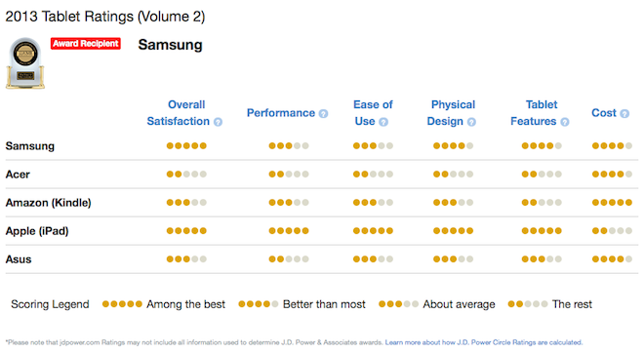Click the Amazon (Kindle) row label
This screenshot has width=644, height=353.
tap(48, 203)
